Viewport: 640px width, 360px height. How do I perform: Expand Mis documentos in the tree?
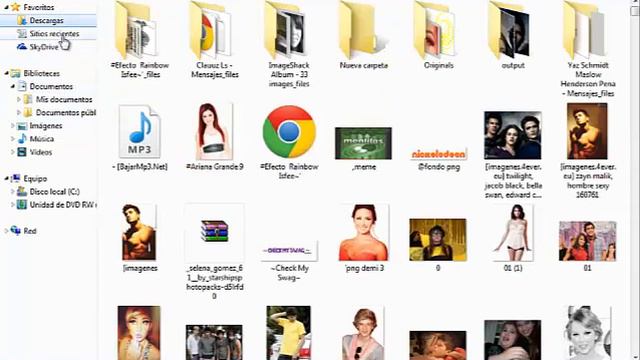(x=19, y=100)
